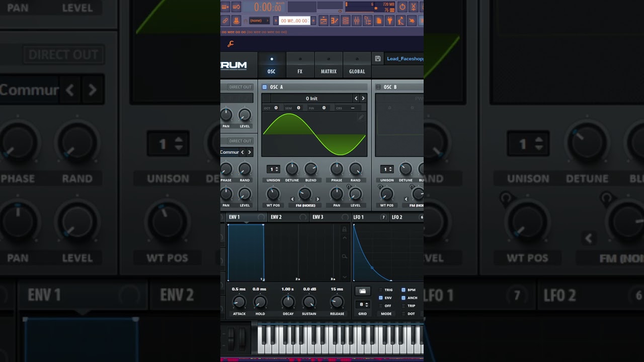Select the ENV 3 tab
Image resolution: width=644 pixels, height=362 pixels.
tap(330, 217)
